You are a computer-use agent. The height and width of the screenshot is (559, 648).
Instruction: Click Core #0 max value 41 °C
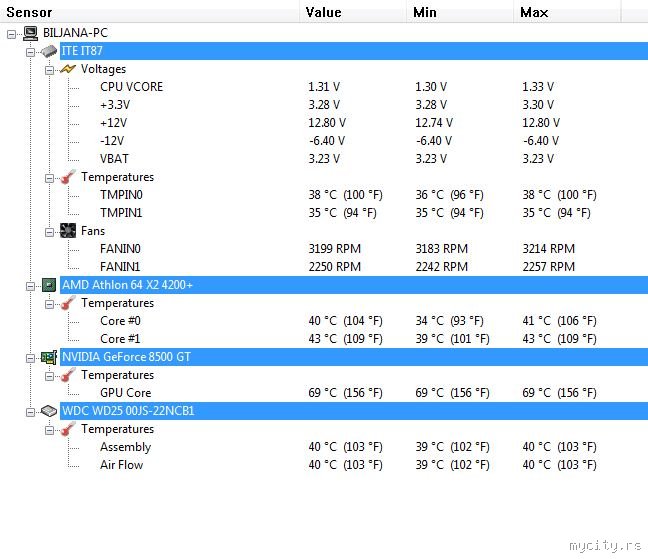coord(560,321)
